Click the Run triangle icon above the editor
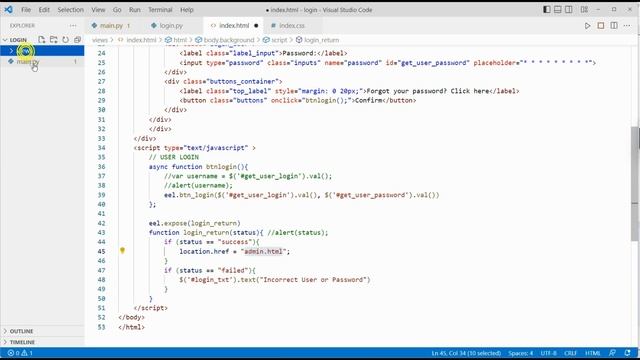The height and width of the screenshot is (360, 640). (587, 25)
